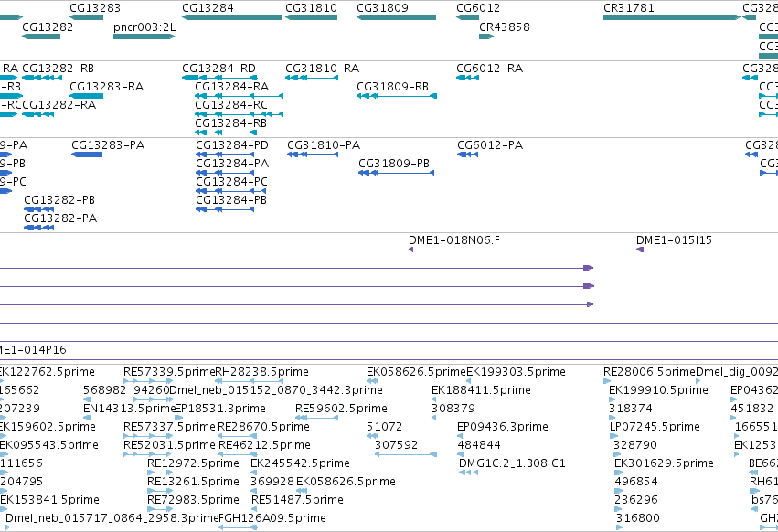Click the CG31810-RA transcript label
Viewport: 778px width, 532px height.
(322, 68)
